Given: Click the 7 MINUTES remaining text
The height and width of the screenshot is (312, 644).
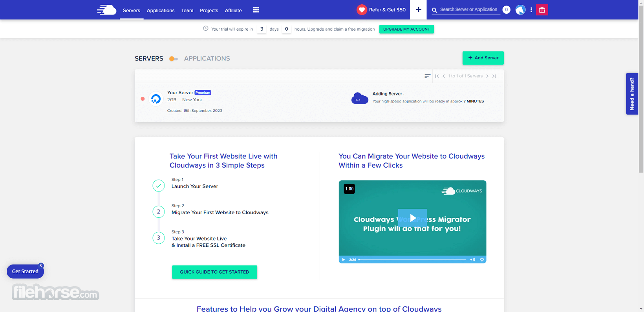Looking at the screenshot, I should pyautogui.click(x=474, y=101).
